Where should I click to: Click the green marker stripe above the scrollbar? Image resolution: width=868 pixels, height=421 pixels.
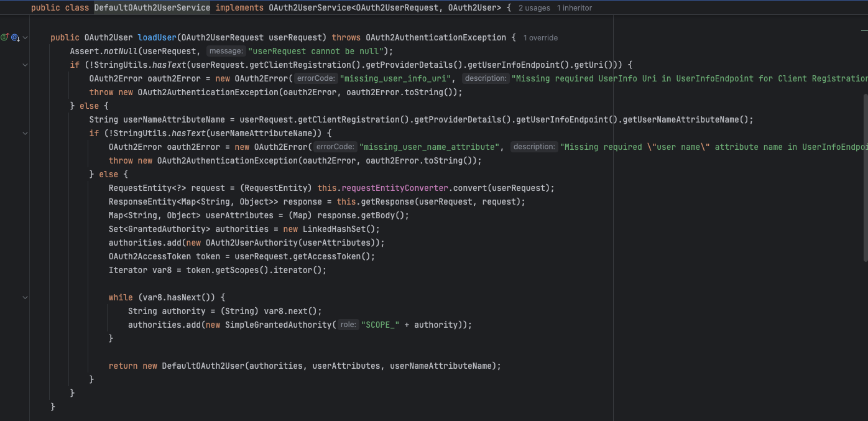(864, 30)
